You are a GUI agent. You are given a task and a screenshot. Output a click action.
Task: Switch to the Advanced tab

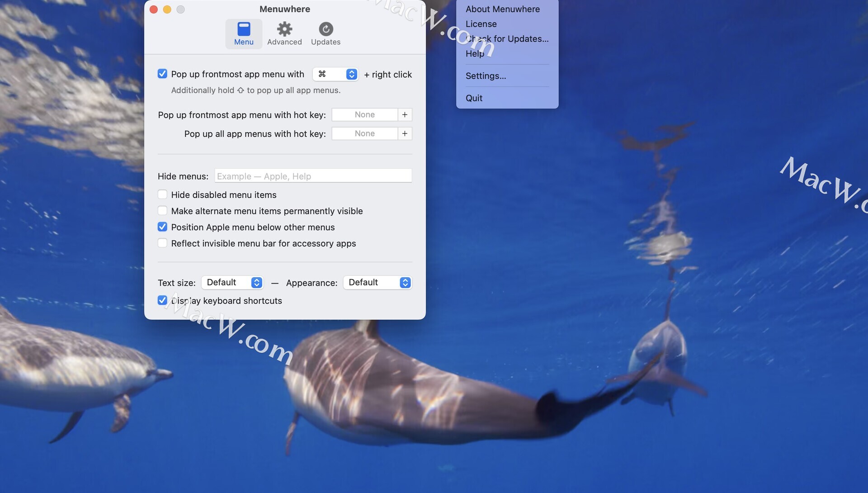point(284,34)
